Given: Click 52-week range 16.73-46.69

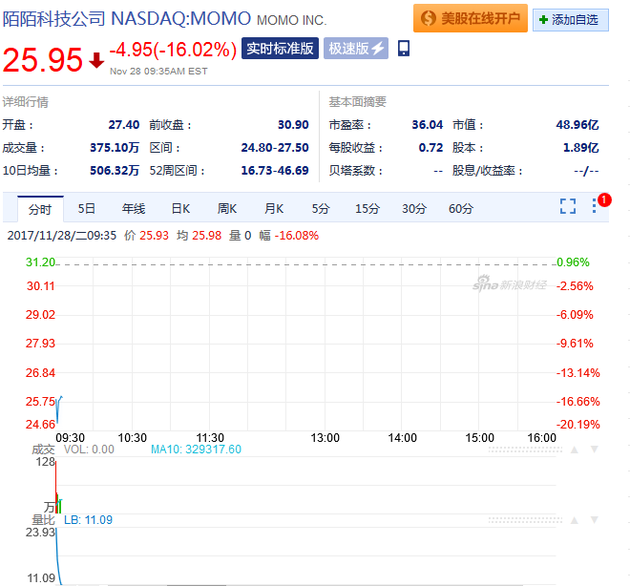Looking at the screenshot, I should (275, 170).
